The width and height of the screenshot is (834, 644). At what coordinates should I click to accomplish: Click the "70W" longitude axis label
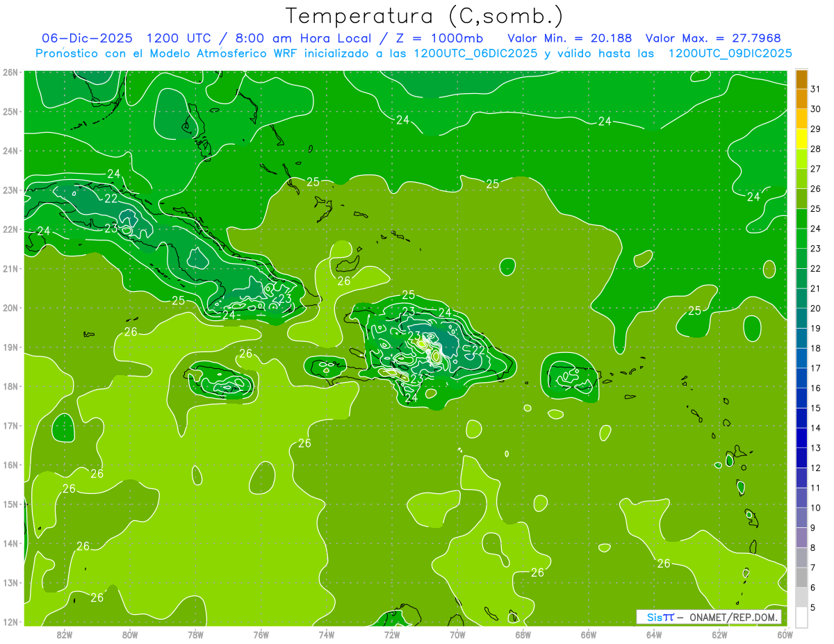[457, 634]
